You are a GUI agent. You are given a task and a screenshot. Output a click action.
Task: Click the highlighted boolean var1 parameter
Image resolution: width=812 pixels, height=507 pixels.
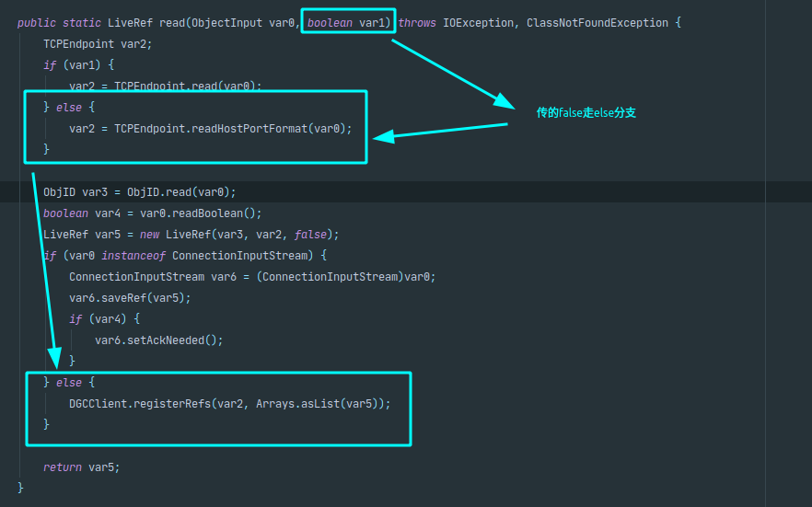pos(348,22)
